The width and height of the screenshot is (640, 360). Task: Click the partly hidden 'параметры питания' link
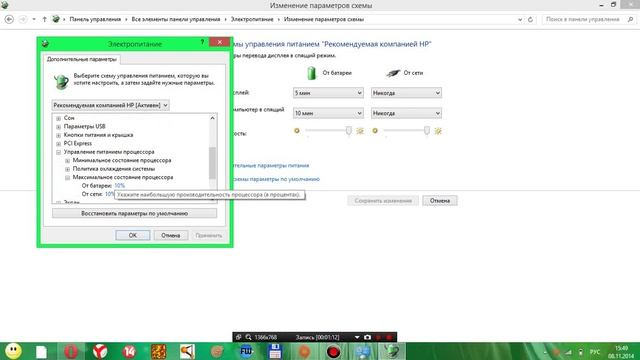(x=271, y=166)
